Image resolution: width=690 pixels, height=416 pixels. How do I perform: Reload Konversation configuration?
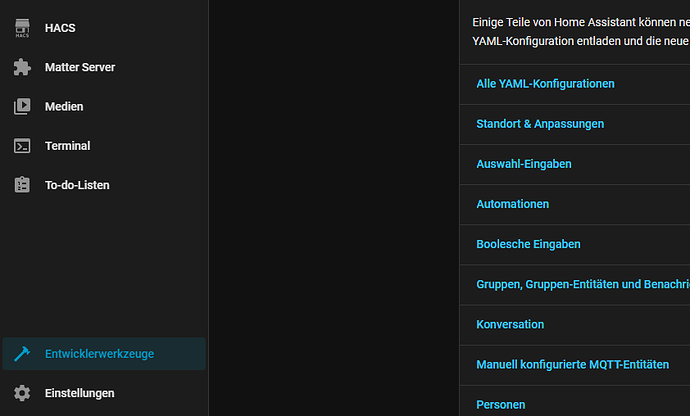pos(510,325)
